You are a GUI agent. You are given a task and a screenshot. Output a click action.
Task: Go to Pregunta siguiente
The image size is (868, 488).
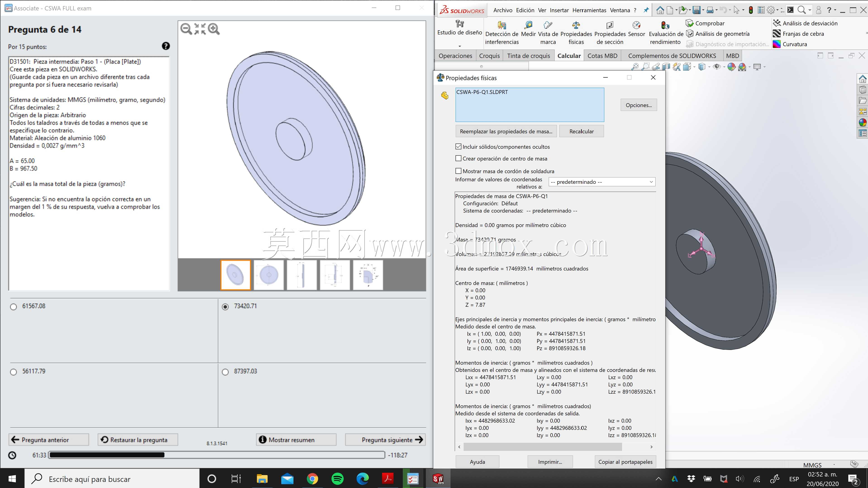pos(385,440)
